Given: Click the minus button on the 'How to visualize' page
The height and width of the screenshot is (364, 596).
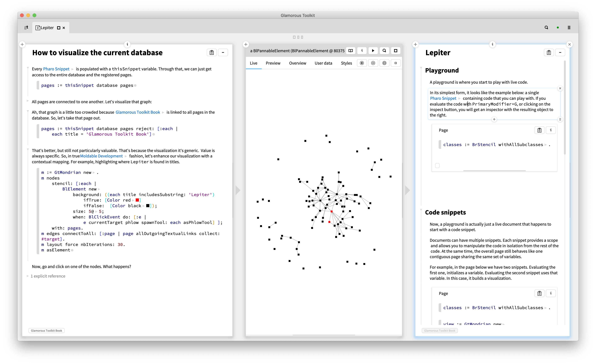Looking at the screenshot, I should click(x=223, y=52).
